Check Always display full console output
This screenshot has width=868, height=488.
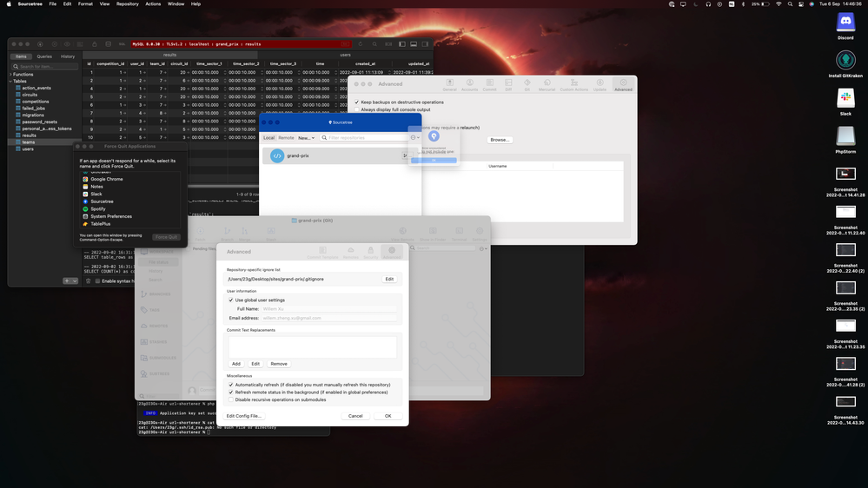tap(356, 109)
